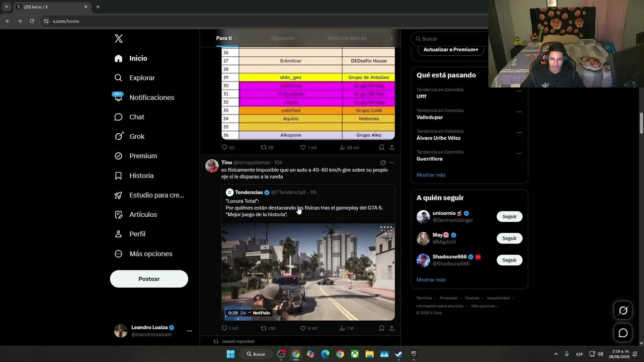Image resolution: width=644 pixels, height=362 pixels.
Task: Open Estudio para creadores item
Action: click(x=149, y=195)
